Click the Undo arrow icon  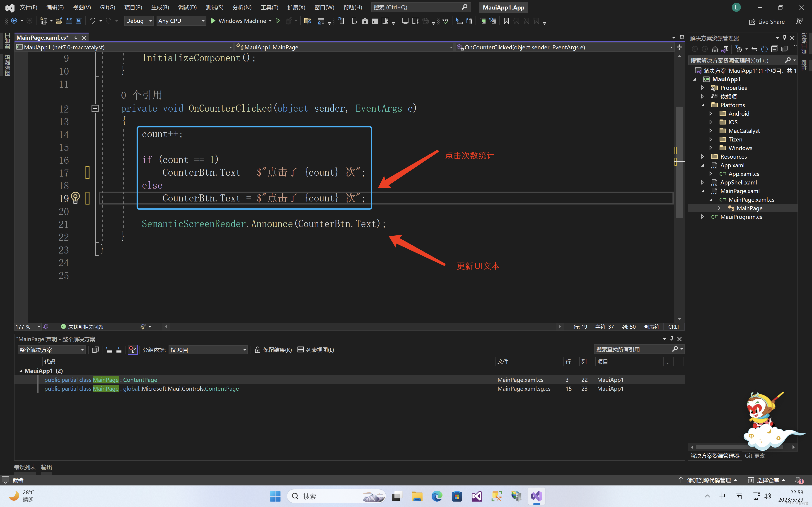coord(92,21)
